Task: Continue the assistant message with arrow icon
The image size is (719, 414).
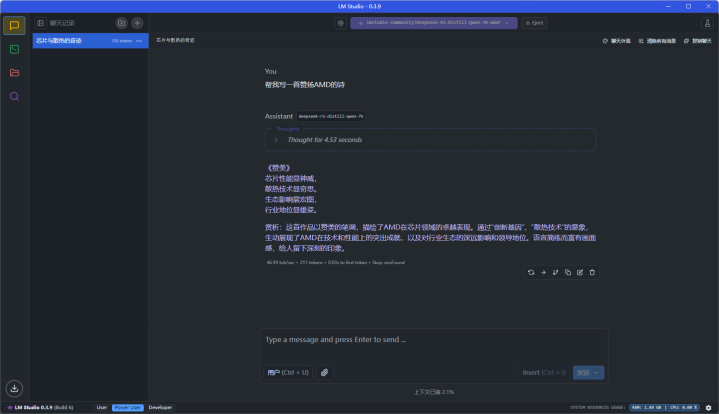Action: 543,272
